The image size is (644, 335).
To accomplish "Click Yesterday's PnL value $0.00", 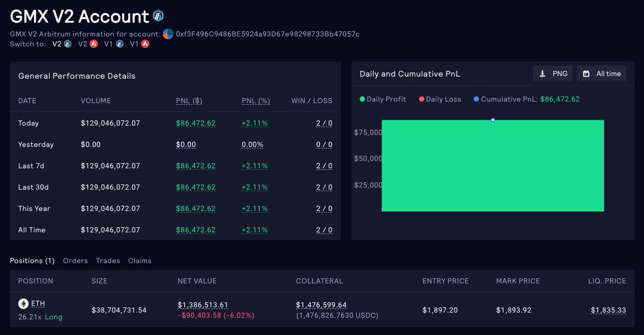I will (186, 144).
